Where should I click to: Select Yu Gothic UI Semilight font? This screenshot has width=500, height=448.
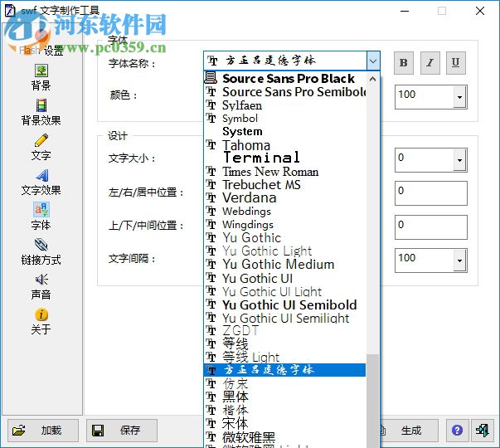[x=284, y=318]
